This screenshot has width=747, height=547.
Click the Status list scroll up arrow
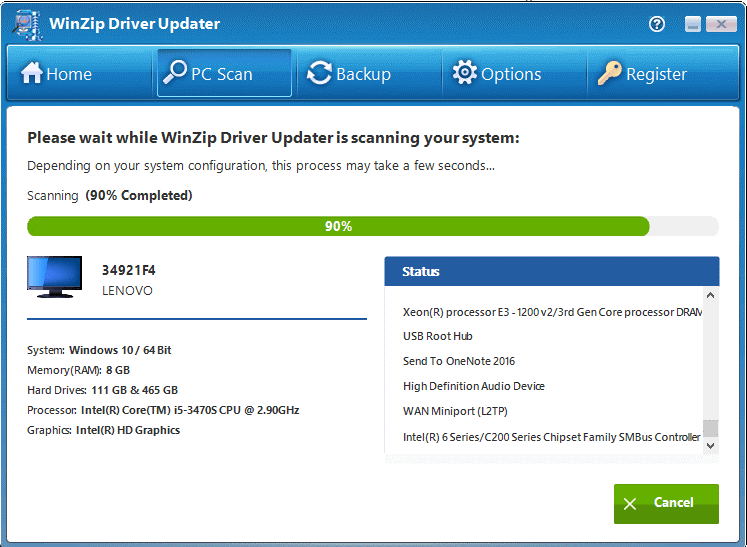coord(710,295)
